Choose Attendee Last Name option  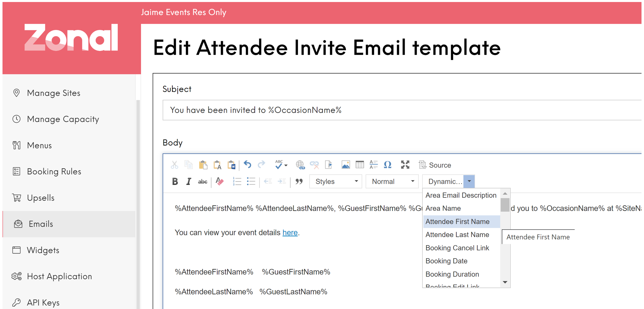pos(462,234)
